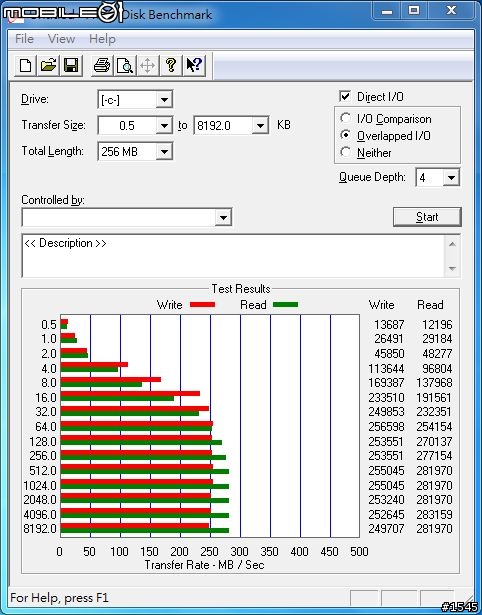The height and width of the screenshot is (615, 482).
Task: Click the 64.0 transfer size row label
Action: click(46, 426)
